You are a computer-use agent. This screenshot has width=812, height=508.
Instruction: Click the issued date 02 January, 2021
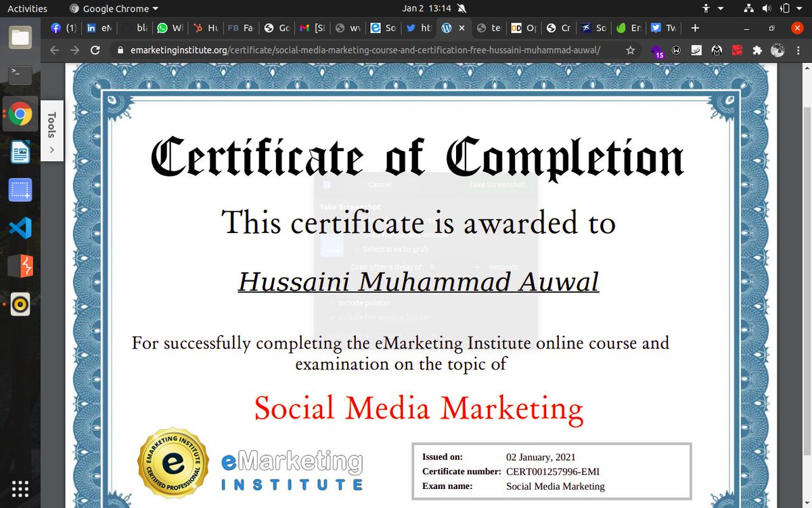click(x=541, y=457)
